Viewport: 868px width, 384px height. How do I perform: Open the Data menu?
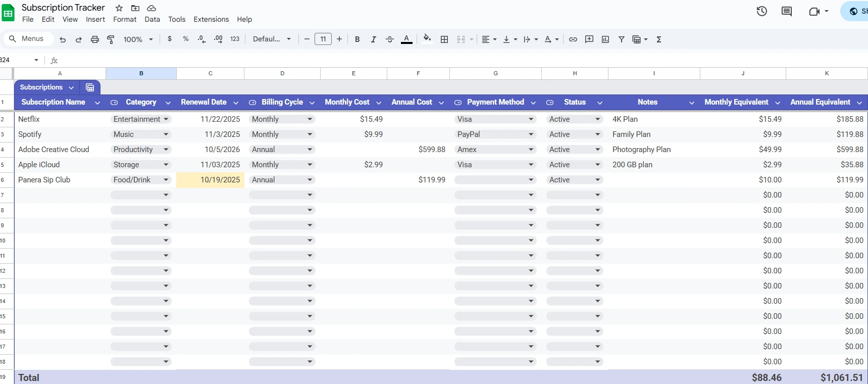[x=152, y=19]
